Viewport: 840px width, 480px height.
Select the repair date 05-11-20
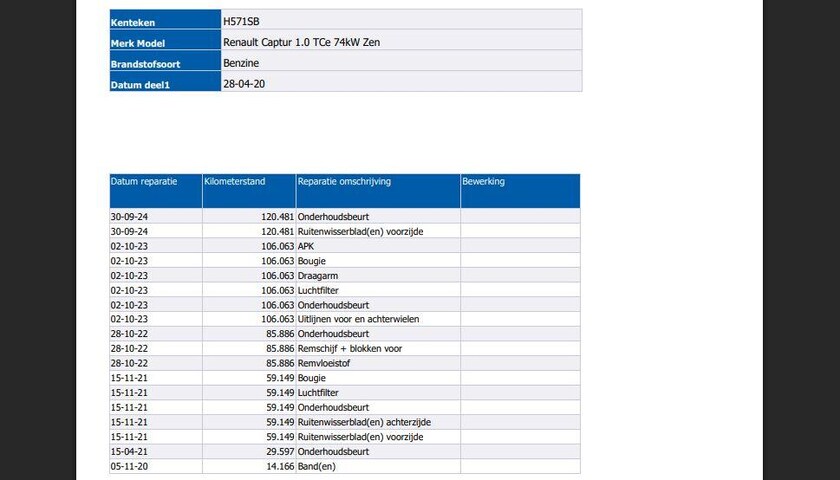coord(129,467)
